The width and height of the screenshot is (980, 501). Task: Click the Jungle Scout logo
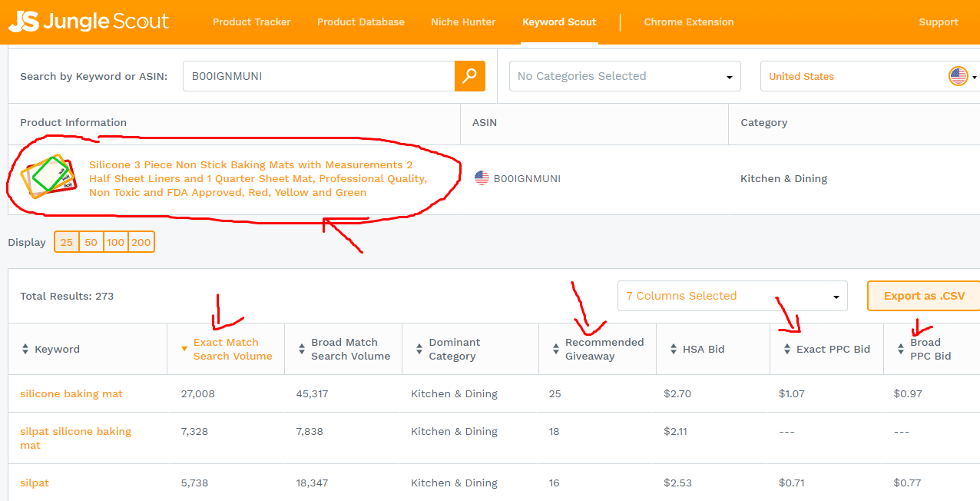point(88,22)
